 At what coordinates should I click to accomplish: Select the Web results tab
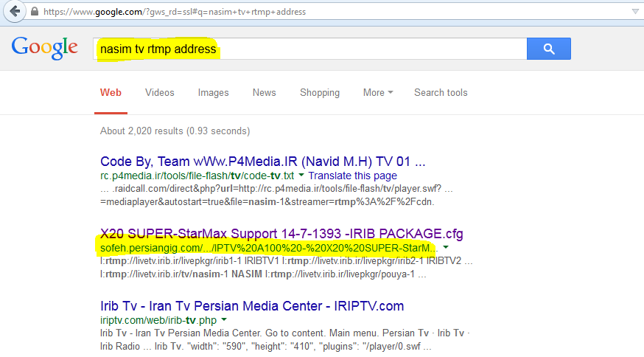tap(111, 93)
